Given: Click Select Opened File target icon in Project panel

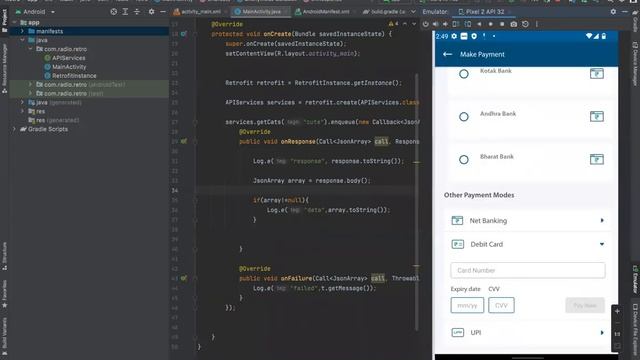Looking at the screenshot, I should pyautogui.click(x=113, y=12).
